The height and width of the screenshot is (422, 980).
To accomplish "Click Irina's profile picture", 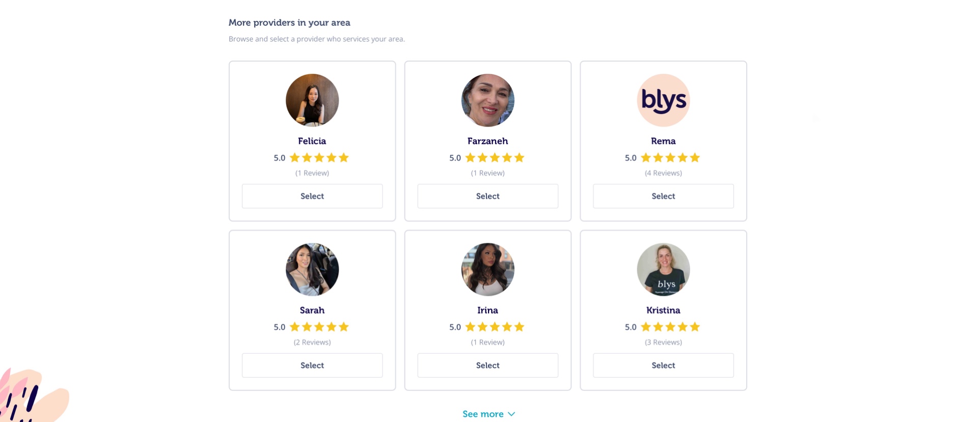I will 488,269.
